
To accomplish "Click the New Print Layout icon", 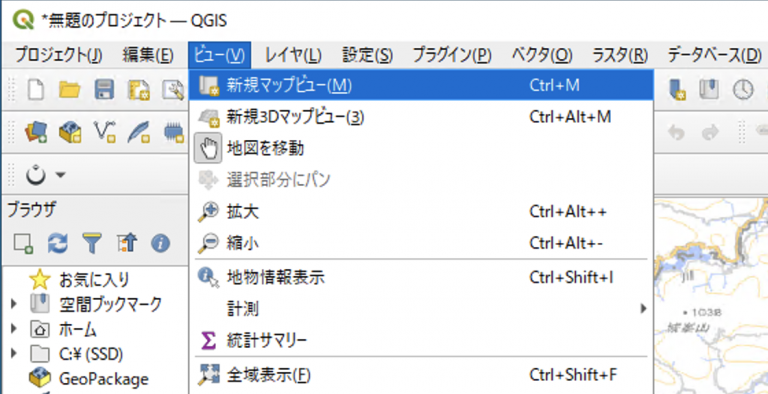I will [139, 90].
